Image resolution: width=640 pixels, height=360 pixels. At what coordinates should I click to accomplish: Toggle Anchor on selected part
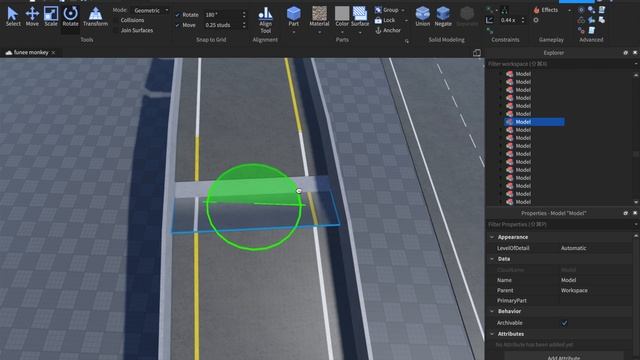387,30
